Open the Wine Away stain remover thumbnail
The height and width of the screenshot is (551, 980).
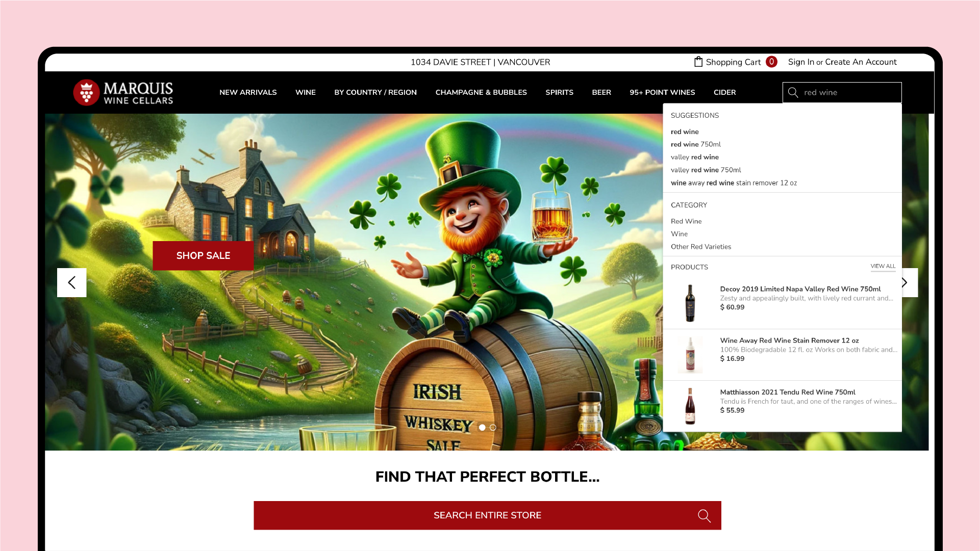point(690,355)
